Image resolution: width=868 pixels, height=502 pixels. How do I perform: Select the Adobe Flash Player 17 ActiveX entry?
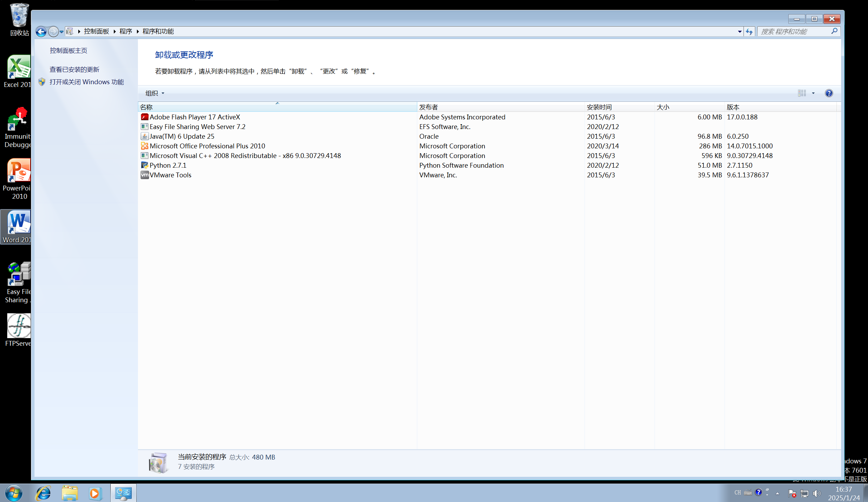[x=194, y=117]
